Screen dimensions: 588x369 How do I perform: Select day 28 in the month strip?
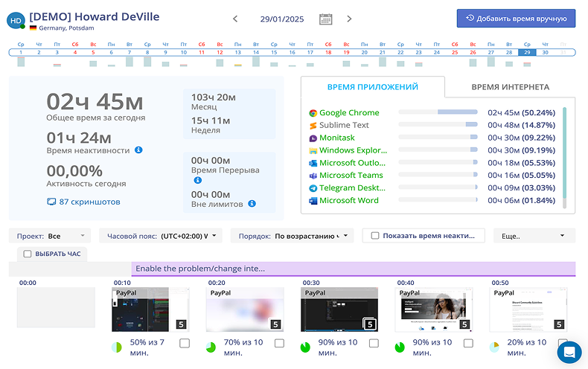[509, 53]
